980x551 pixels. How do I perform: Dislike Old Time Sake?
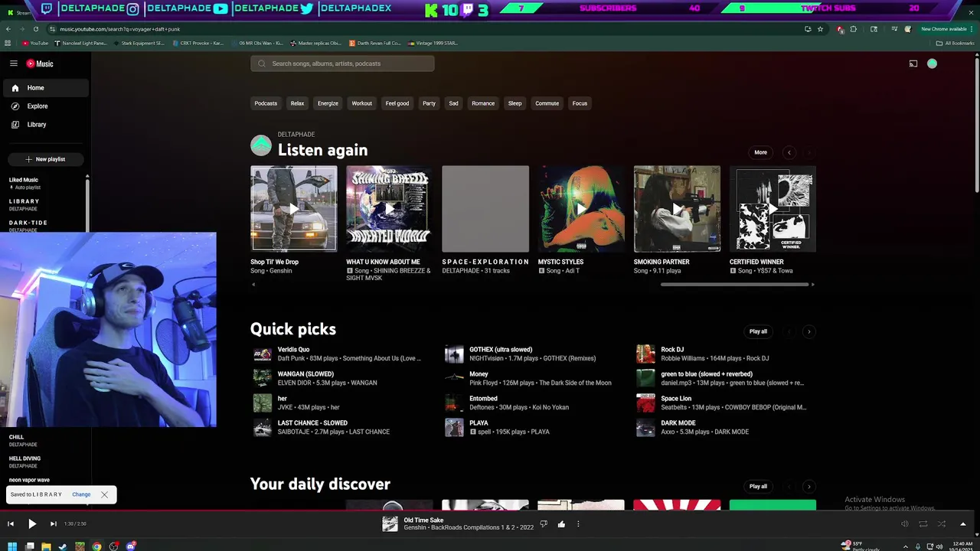544,524
